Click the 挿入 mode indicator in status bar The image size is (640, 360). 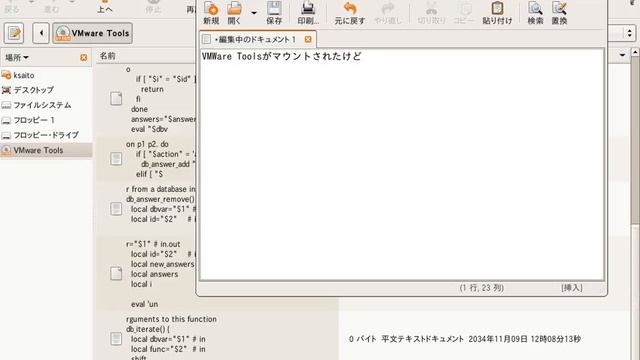click(x=572, y=288)
